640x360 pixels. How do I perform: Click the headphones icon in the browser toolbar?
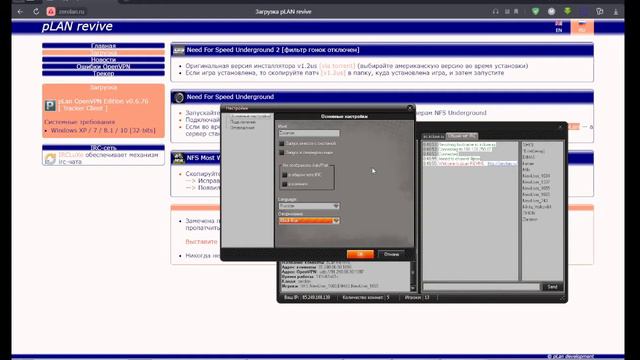(496, 12)
